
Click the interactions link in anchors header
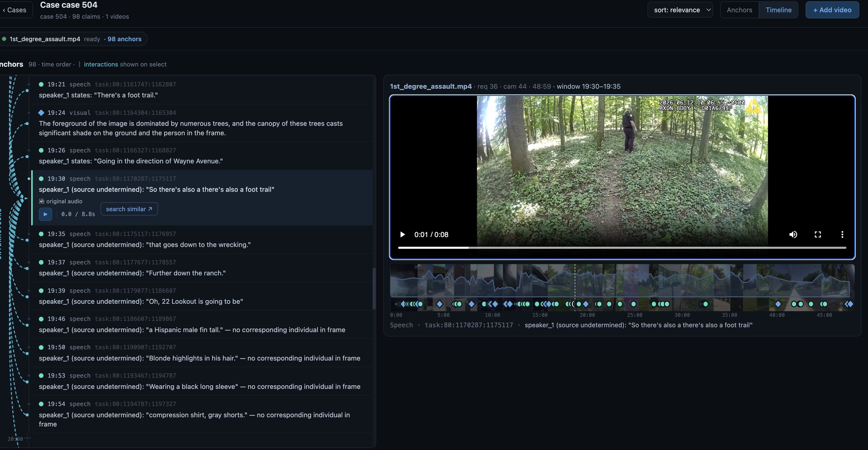[x=101, y=64]
